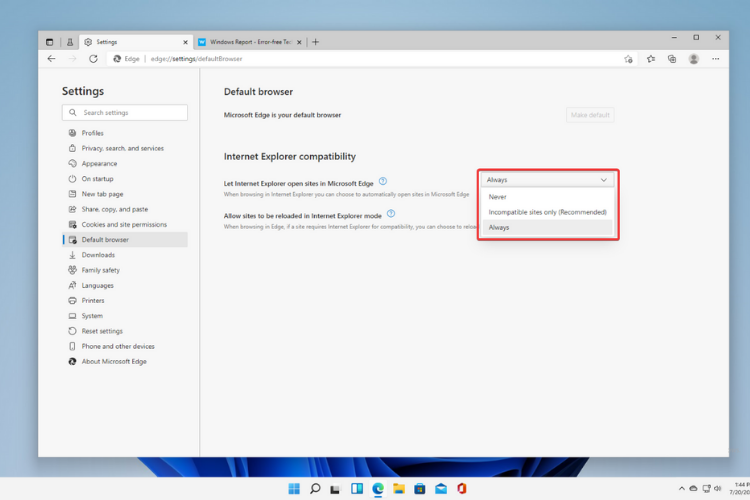Open Reset settings page

pyautogui.click(x=125, y=331)
